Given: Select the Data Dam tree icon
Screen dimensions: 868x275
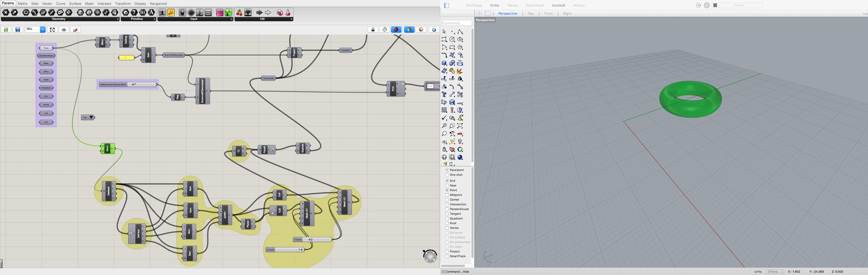Looking at the screenshot, I should 248,13.
